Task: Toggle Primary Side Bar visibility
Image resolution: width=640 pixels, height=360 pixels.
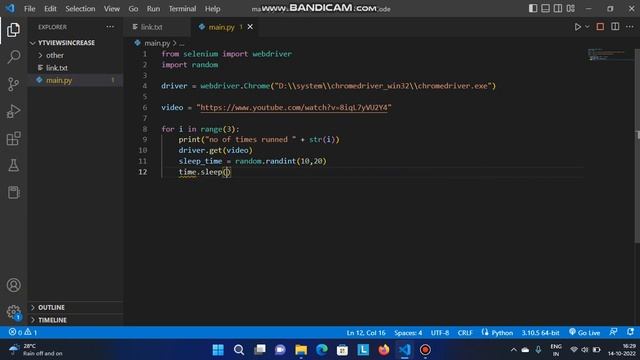Action: (x=533, y=8)
